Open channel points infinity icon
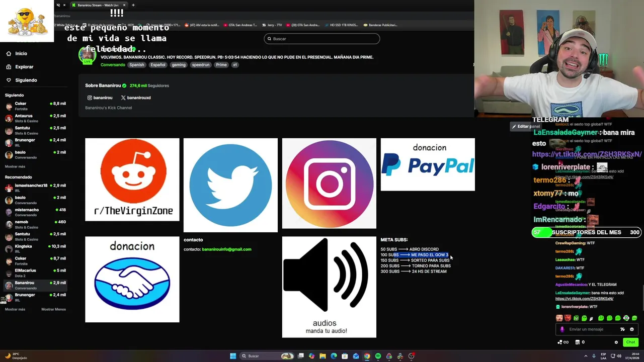Screen dimensions: 644x362 click(563, 342)
